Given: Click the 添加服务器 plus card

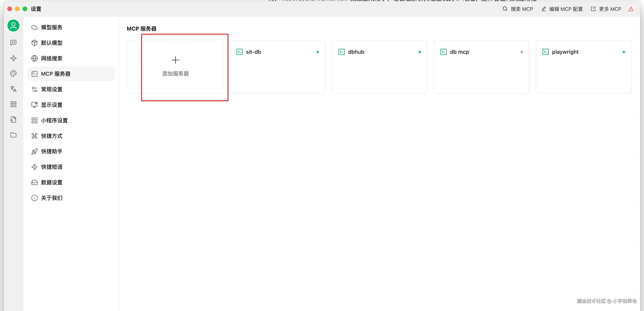Looking at the screenshot, I should click(175, 67).
